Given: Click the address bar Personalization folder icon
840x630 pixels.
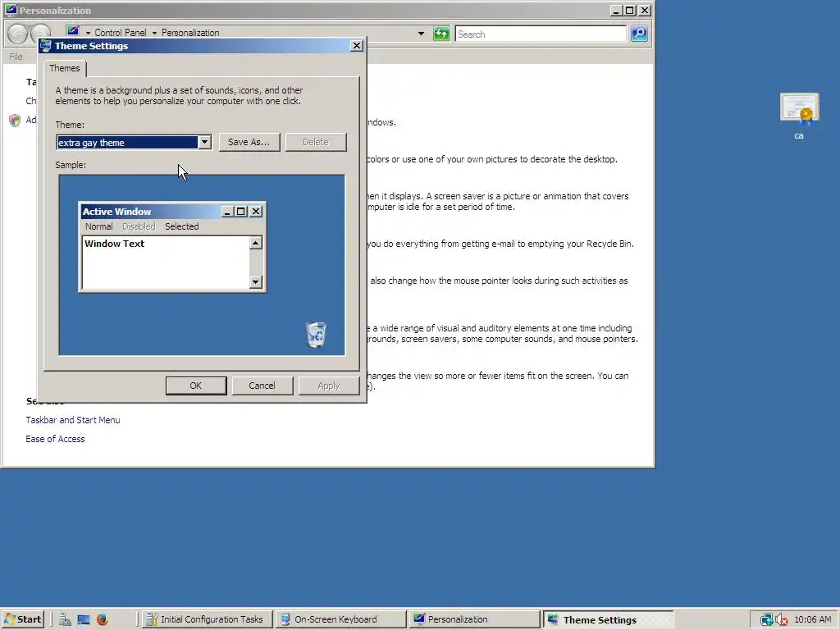Looking at the screenshot, I should [x=73, y=32].
